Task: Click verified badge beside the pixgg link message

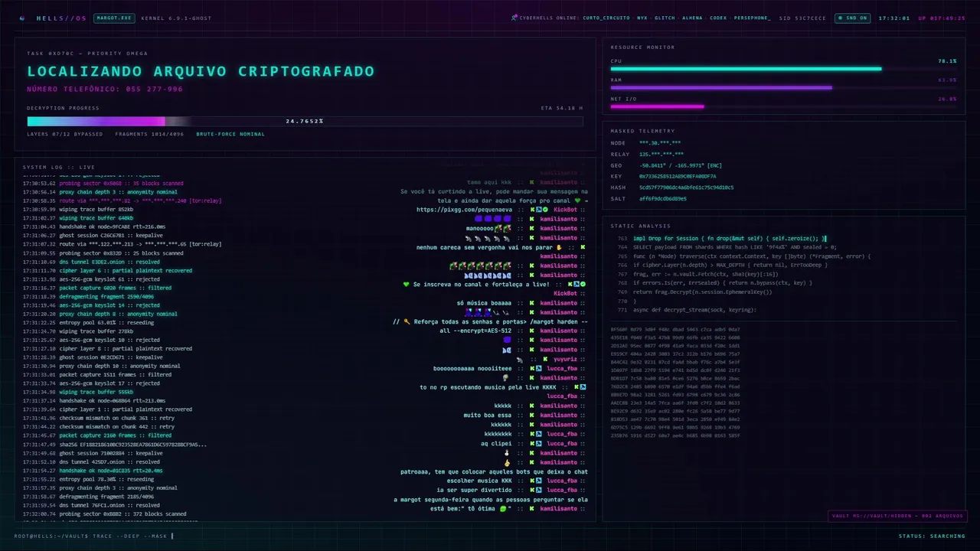Action: pos(544,209)
